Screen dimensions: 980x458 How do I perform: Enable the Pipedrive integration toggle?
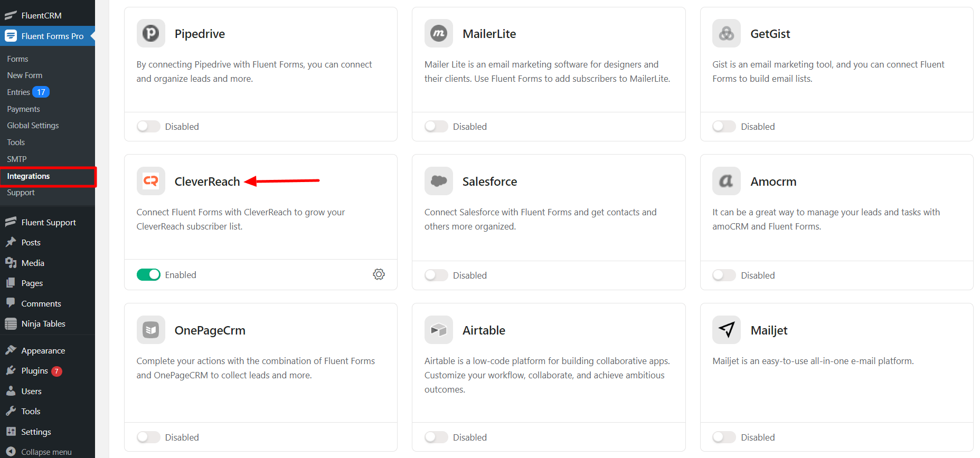point(148,127)
